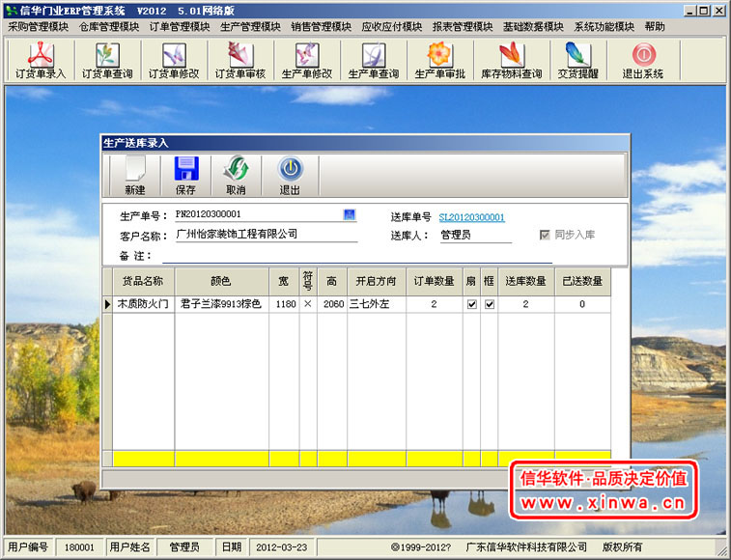This screenshot has height=560, width=731.
Task: Toggle 扇 checkbox in 木质防火门 row
Action: tap(472, 304)
